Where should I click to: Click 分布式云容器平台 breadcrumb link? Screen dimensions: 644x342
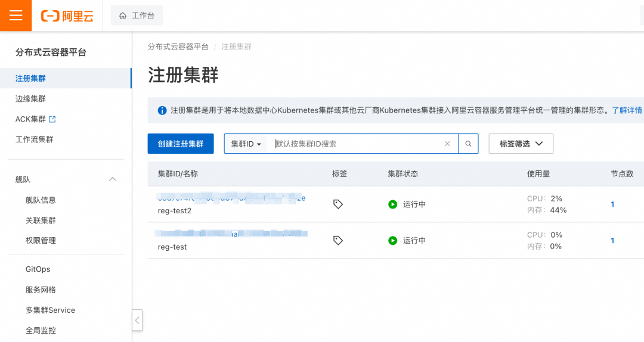[178, 47]
